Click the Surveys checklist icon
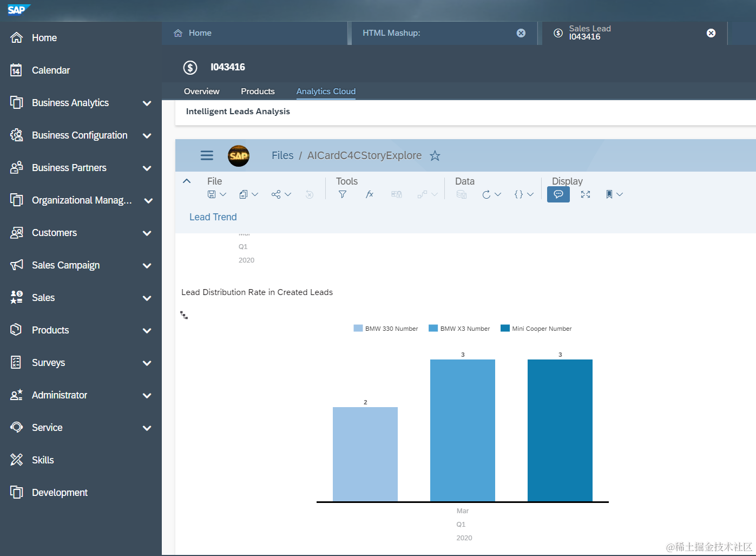This screenshot has width=756, height=556. (x=17, y=362)
